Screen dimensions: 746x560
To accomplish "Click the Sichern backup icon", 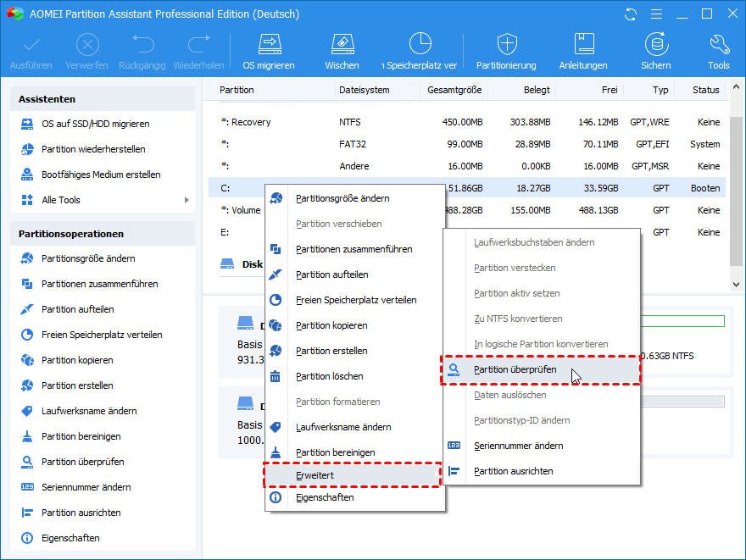I will (656, 44).
